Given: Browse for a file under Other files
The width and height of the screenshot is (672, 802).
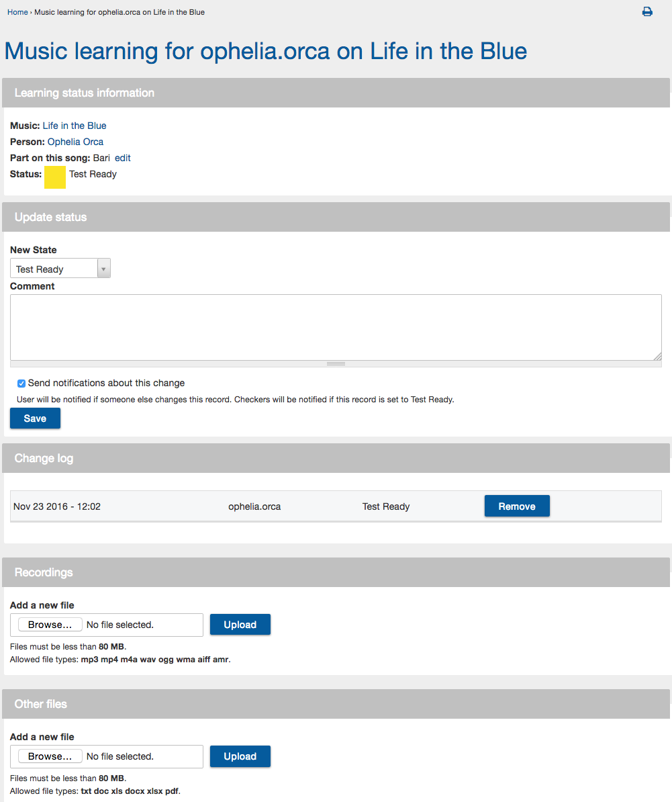Looking at the screenshot, I should [50, 756].
